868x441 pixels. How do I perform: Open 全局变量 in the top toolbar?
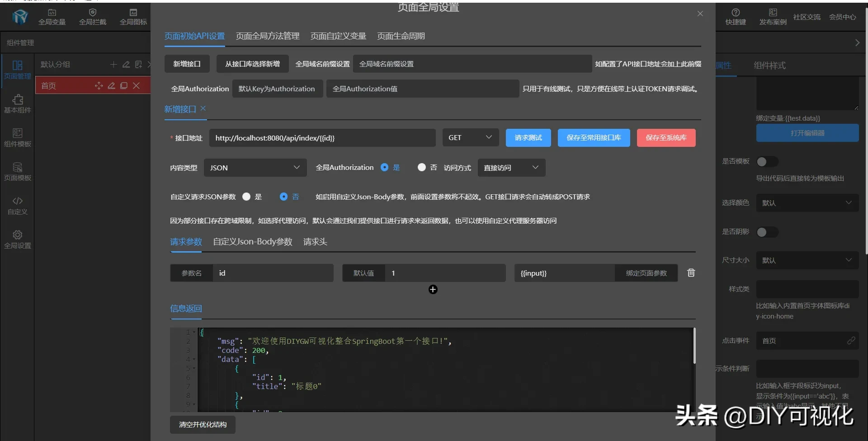point(52,17)
